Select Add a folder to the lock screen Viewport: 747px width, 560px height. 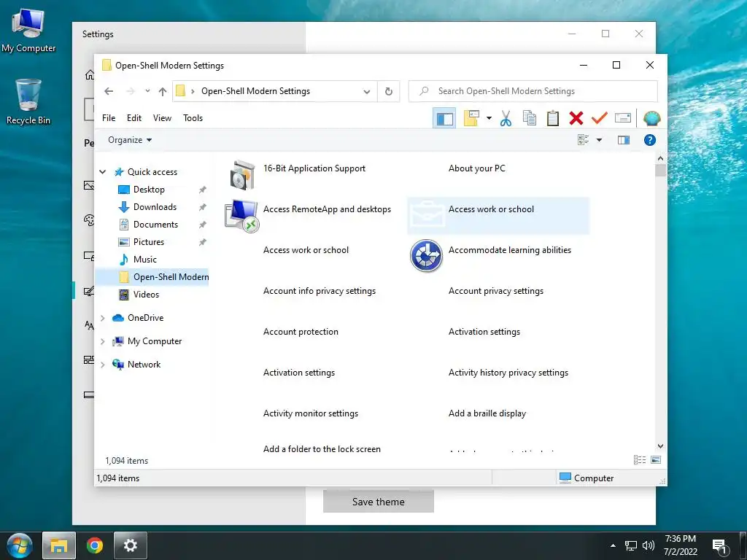pos(322,449)
